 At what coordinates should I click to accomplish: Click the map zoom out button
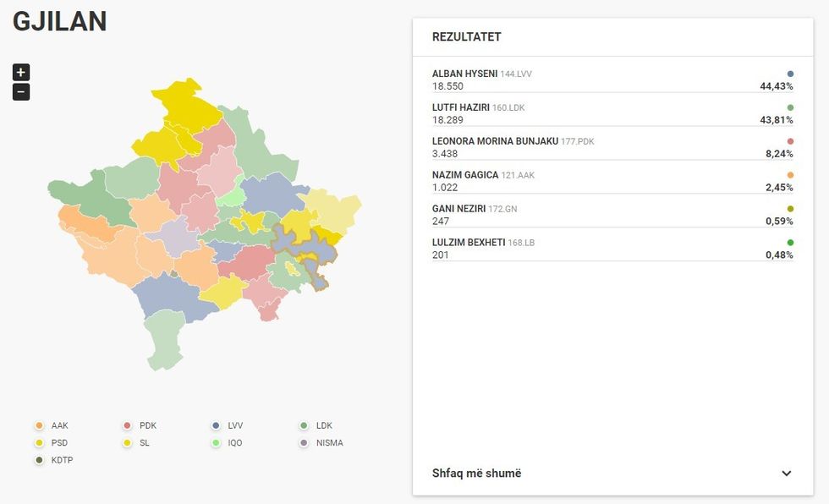[x=20, y=90]
